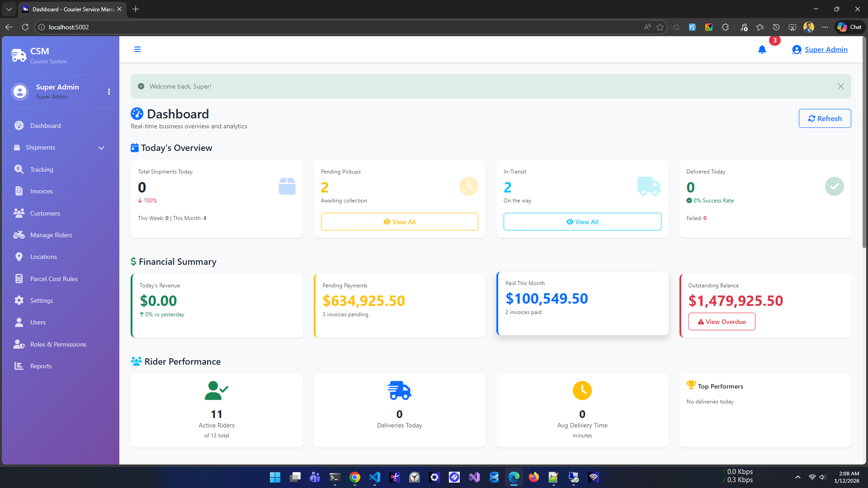View Overdue outstanding balance invoices

[721, 321]
